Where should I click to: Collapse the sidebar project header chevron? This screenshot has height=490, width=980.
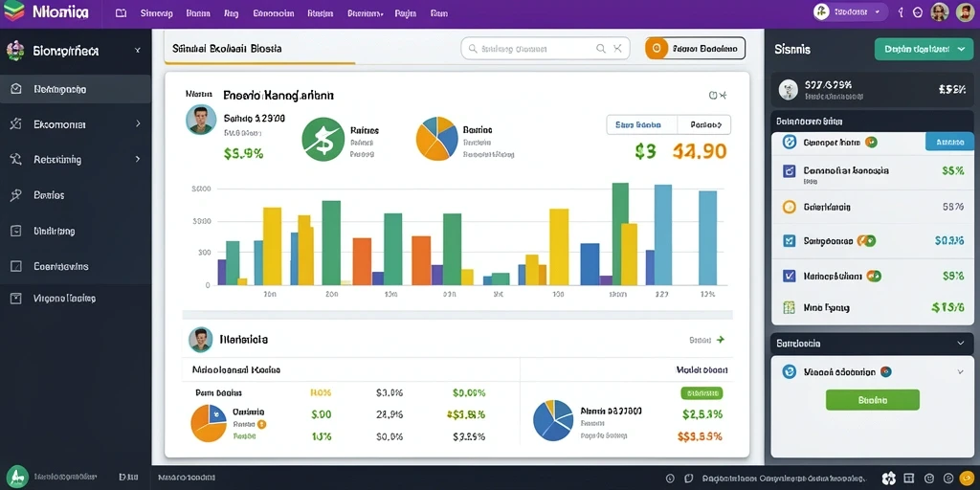[138, 51]
